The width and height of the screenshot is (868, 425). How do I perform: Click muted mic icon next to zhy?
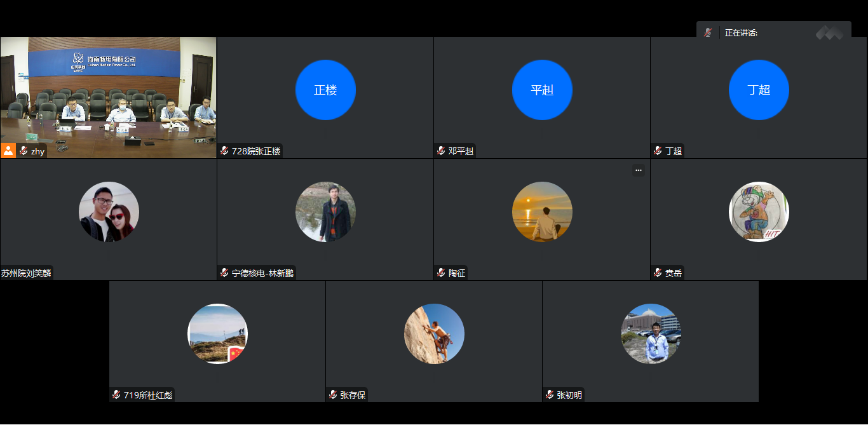[24, 151]
